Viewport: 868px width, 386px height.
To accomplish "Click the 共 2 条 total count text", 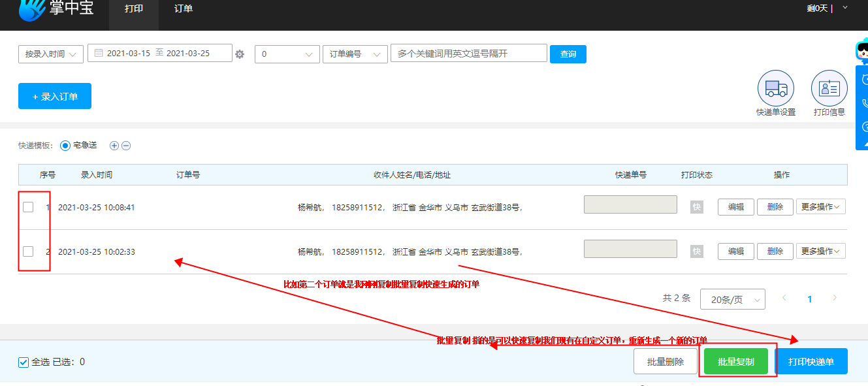I will 677,298.
